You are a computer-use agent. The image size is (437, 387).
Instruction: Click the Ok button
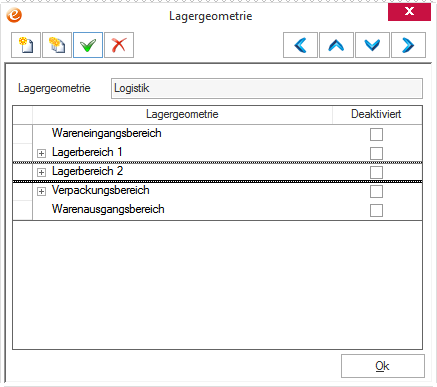[x=383, y=366]
